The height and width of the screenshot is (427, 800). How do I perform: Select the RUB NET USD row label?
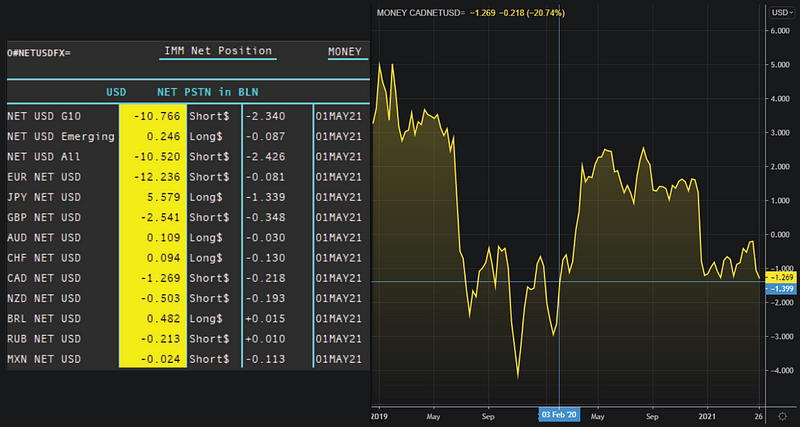pyautogui.click(x=44, y=339)
